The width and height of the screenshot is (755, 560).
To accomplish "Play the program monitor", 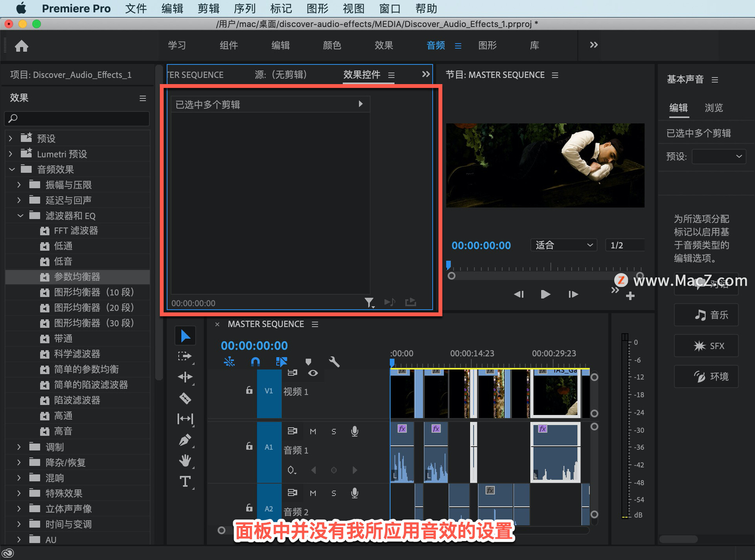I will pos(545,294).
